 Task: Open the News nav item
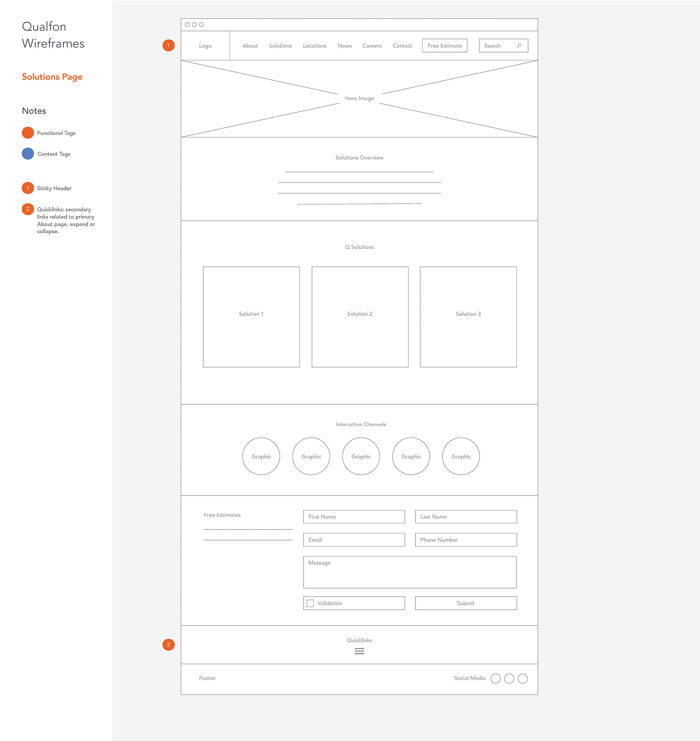click(345, 46)
